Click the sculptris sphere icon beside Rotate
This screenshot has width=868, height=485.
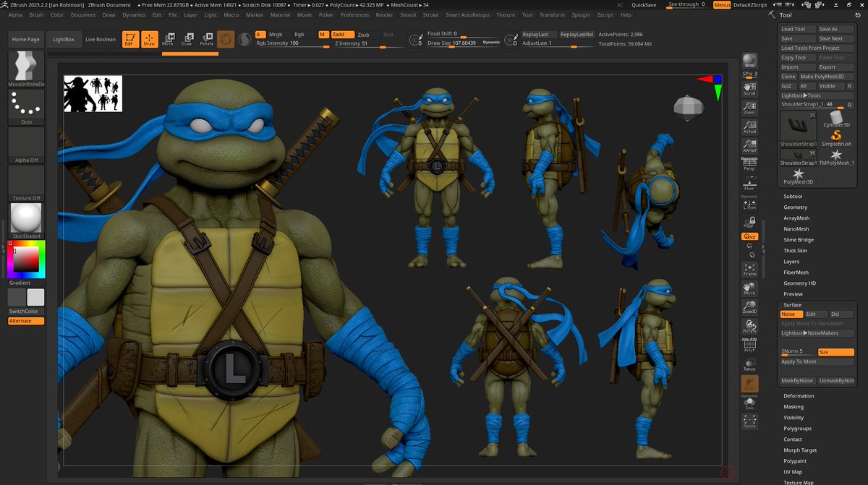pyautogui.click(x=244, y=40)
